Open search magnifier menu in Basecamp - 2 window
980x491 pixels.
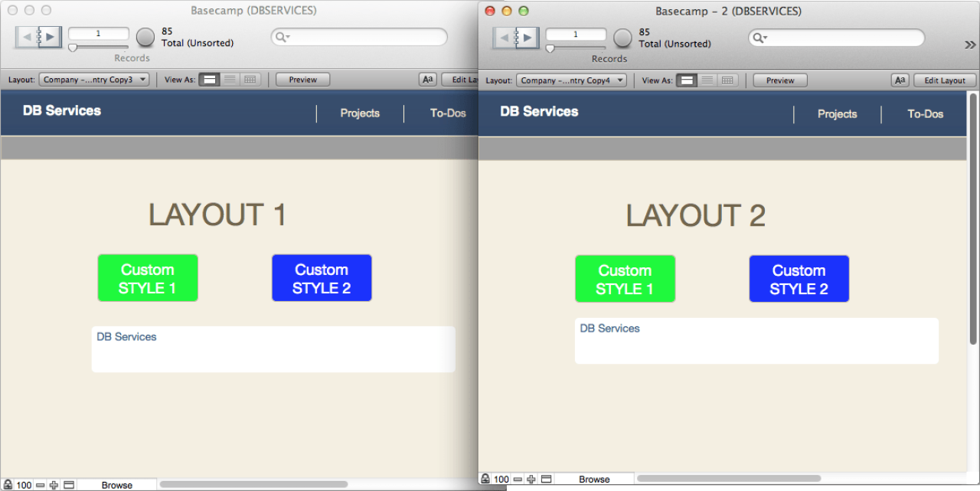point(759,38)
